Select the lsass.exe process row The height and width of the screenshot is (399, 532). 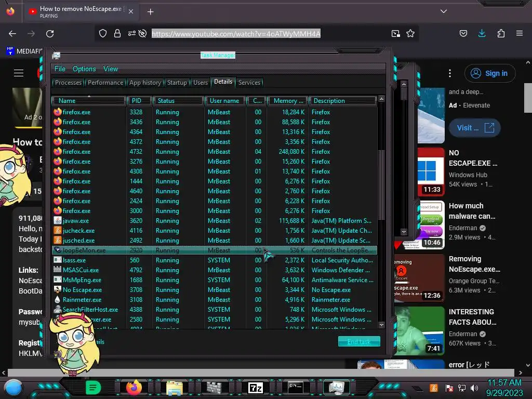(x=215, y=260)
